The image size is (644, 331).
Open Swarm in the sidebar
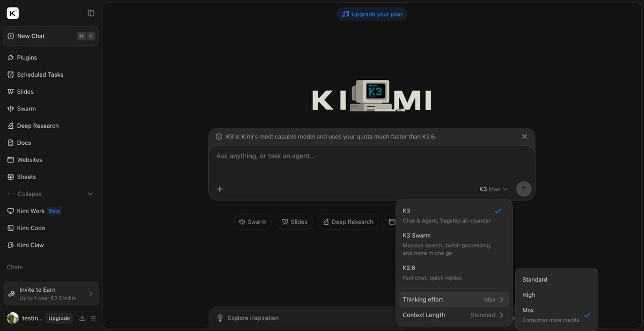51,108
